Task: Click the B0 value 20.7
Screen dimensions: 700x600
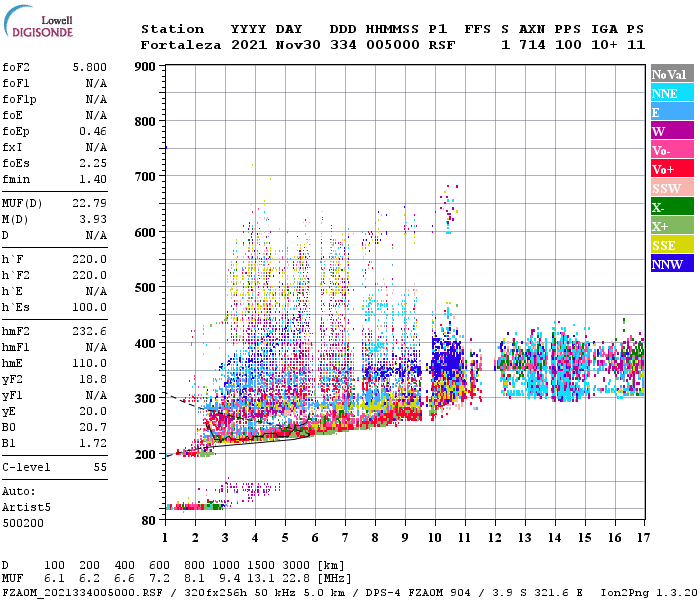Action: (x=93, y=428)
